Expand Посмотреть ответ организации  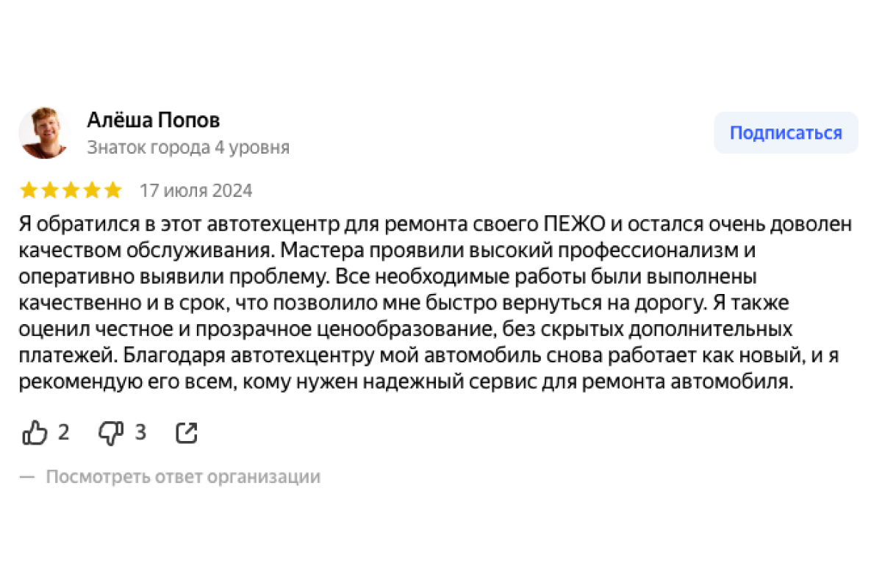coord(183,476)
